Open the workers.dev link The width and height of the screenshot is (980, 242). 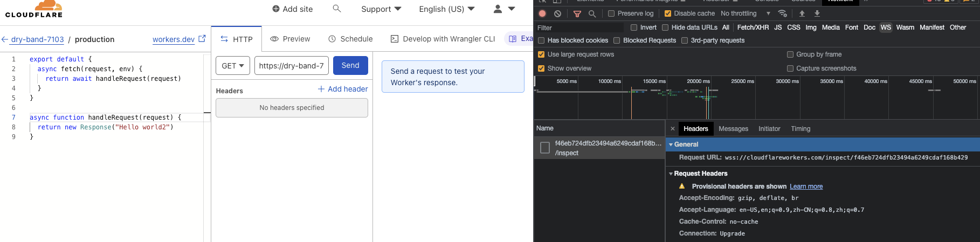pyautogui.click(x=174, y=39)
